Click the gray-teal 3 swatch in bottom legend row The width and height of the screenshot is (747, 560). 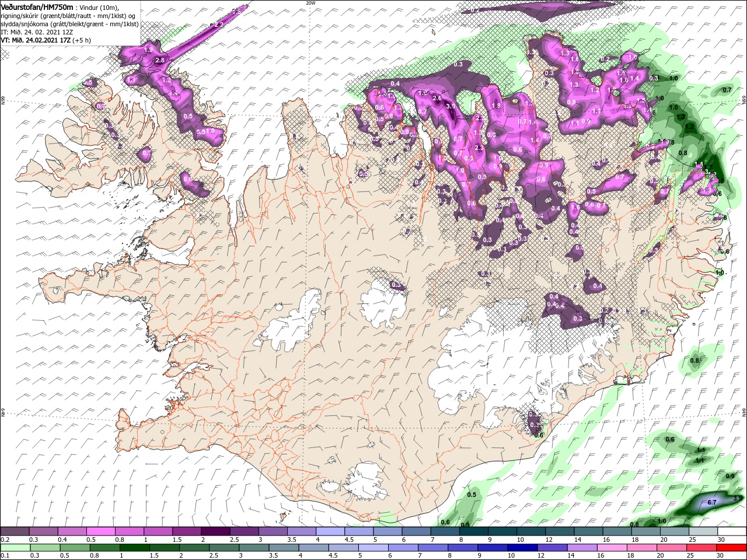(x=254, y=547)
